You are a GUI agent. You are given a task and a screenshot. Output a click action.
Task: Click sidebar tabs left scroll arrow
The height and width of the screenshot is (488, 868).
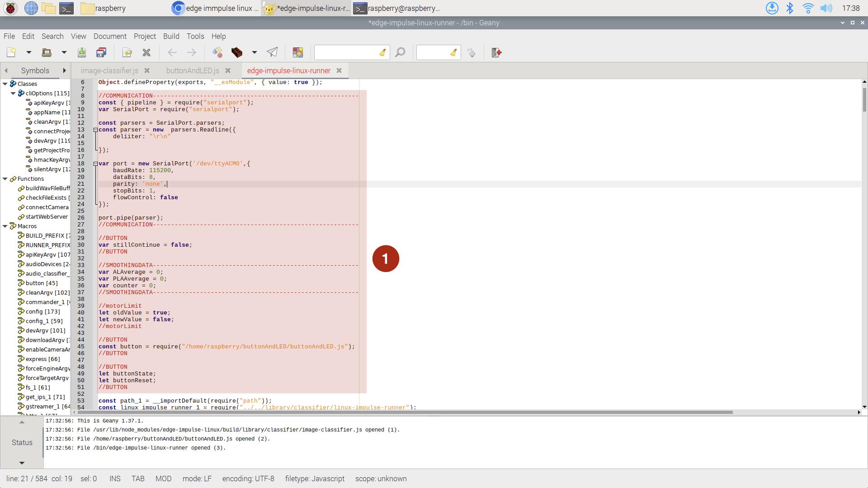[6, 70]
